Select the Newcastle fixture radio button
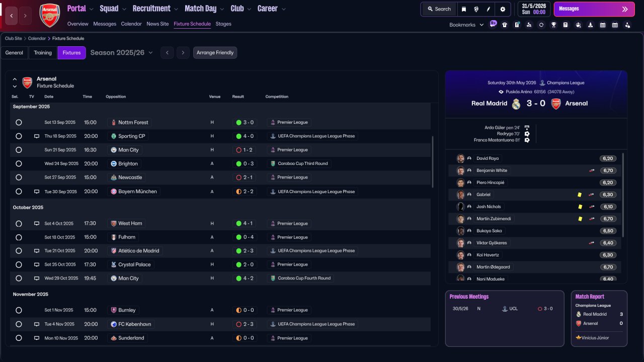This screenshot has width=644, height=362. tap(19, 177)
